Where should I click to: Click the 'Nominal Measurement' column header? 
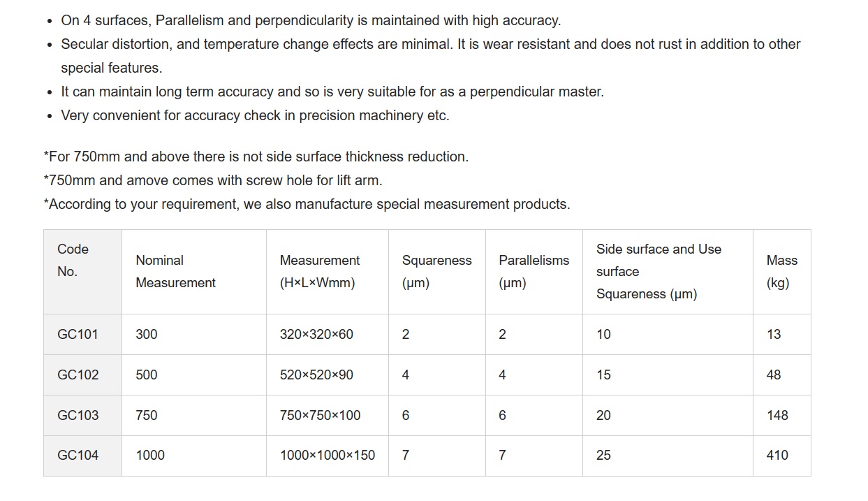(175, 271)
